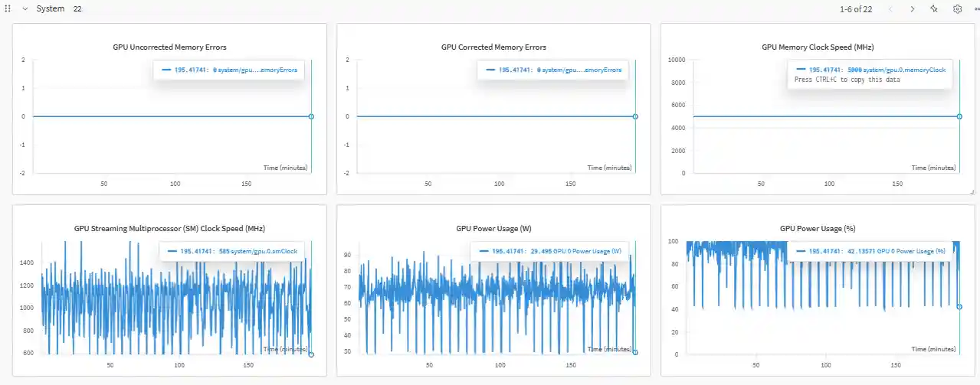Click the GPU Memory Clock panel corner handle
The image size is (980, 385).
tap(971, 191)
